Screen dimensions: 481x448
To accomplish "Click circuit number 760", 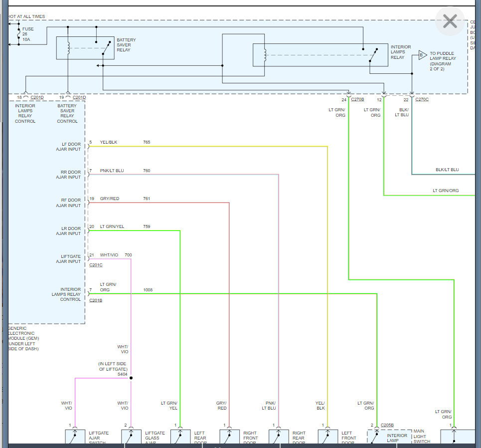I will [x=147, y=171].
